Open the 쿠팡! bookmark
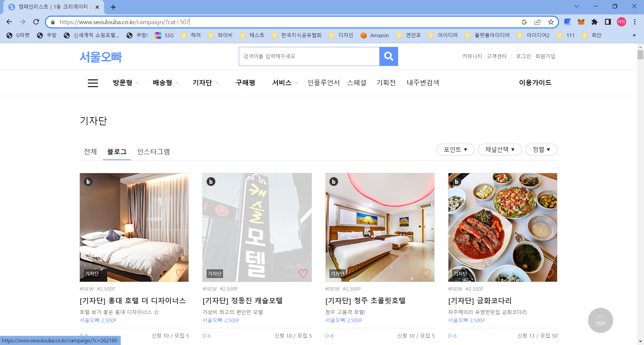 pyautogui.click(x=137, y=35)
